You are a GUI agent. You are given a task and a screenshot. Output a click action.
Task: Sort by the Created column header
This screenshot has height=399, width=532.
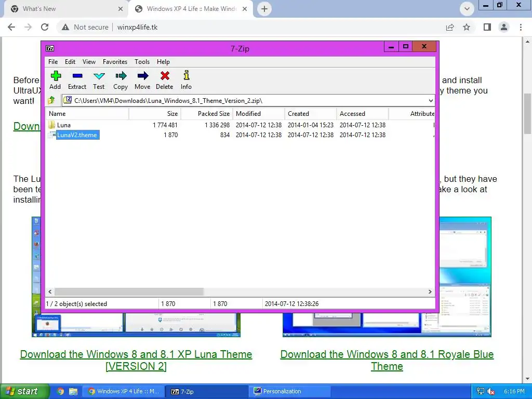(x=311, y=114)
